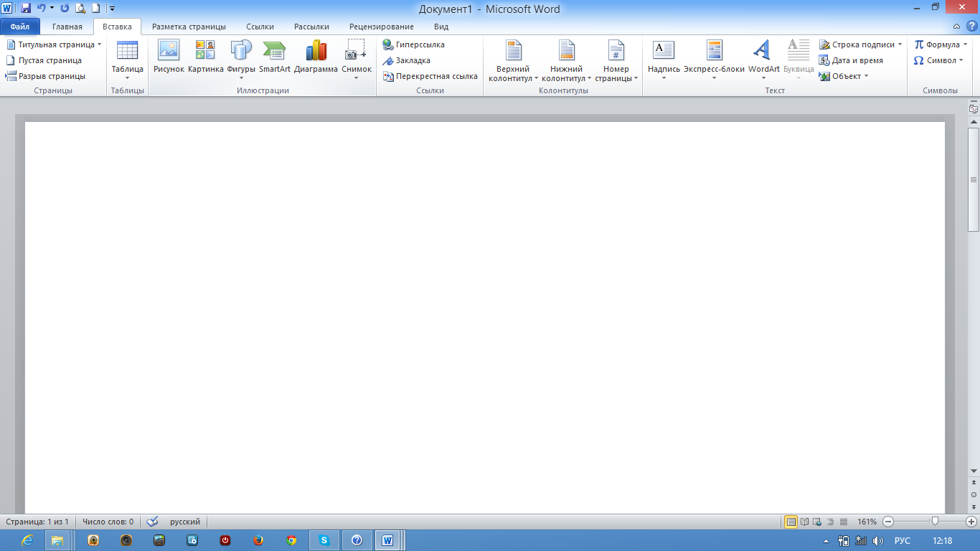Expand the Строка подписи dropdown arrow

click(x=900, y=44)
